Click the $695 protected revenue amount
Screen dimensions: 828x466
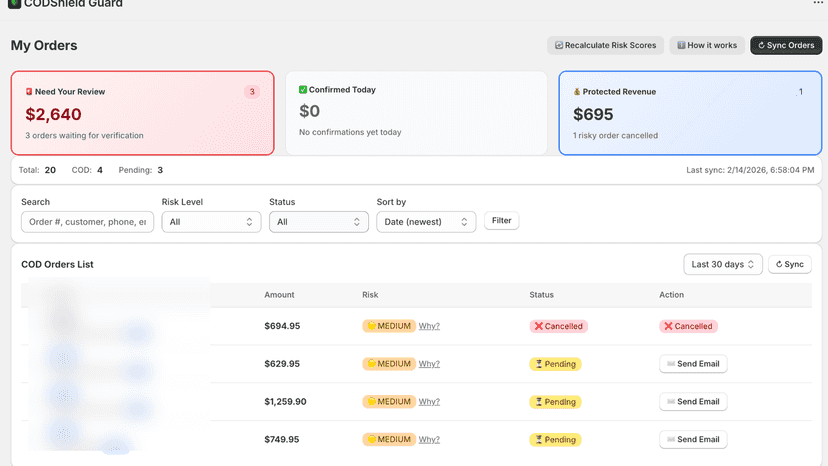point(593,114)
